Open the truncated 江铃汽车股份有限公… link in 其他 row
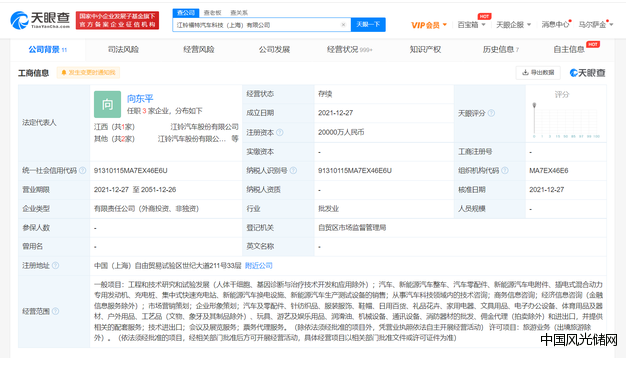The height and width of the screenshot is (370, 626). pos(192,139)
